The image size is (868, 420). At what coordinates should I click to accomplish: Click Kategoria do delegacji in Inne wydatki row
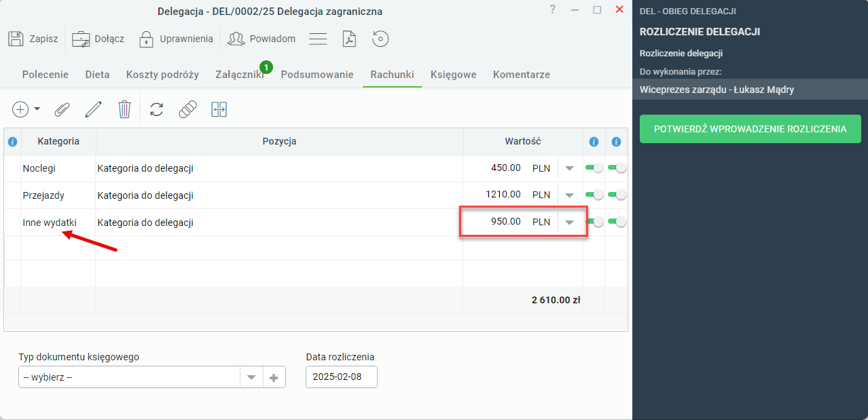coord(146,223)
